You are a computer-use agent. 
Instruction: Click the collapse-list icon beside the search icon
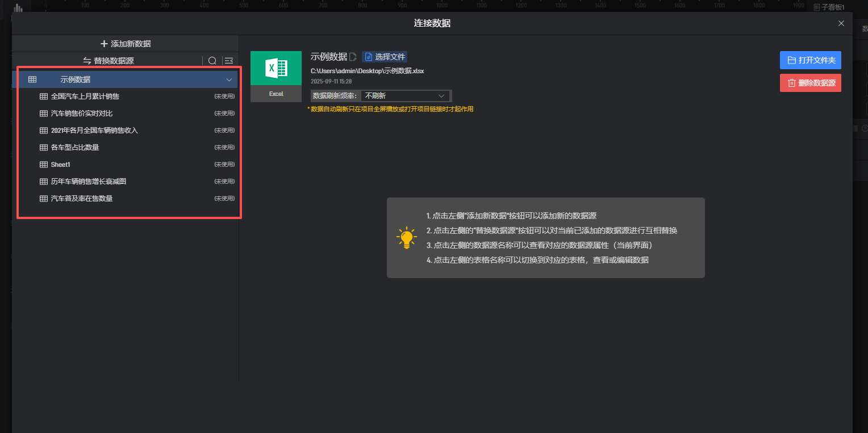pyautogui.click(x=228, y=61)
